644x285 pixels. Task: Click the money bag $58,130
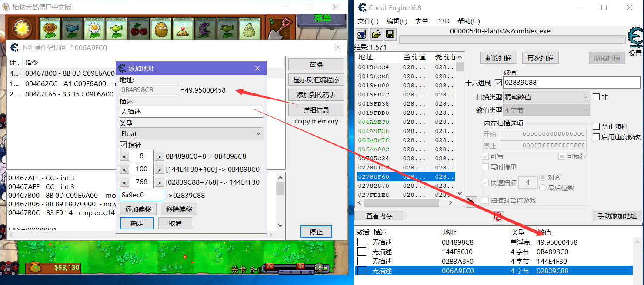53,268
